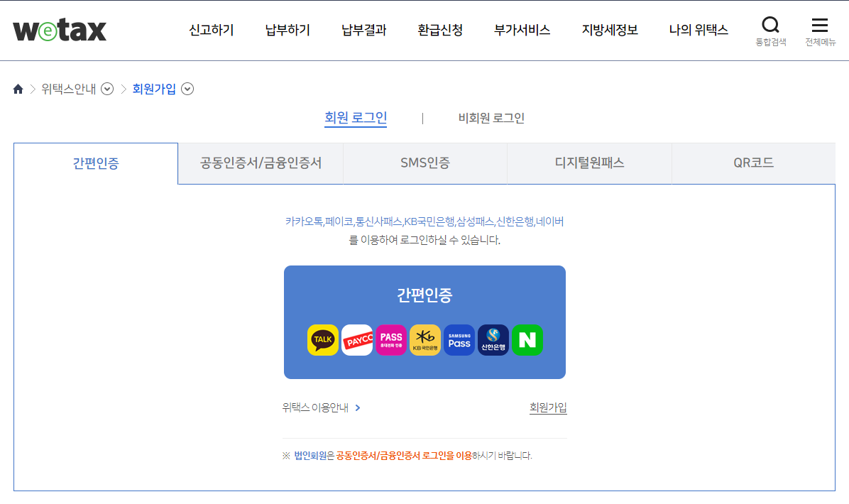
Task: Open 납부하기 menu
Action: pos(287,31)
